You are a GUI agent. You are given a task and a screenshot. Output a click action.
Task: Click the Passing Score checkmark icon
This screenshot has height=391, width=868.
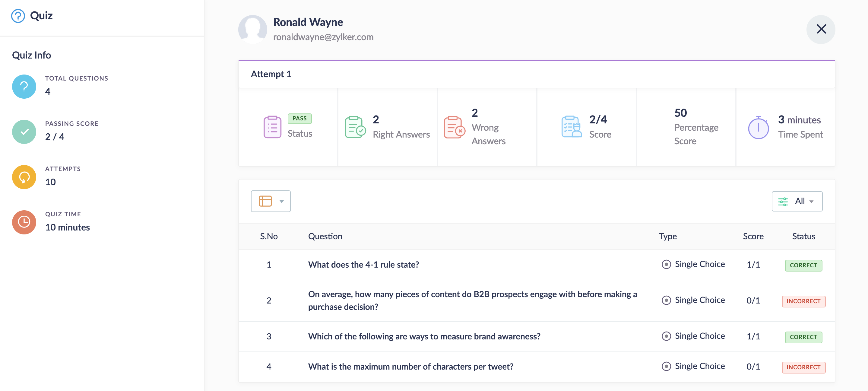[24, 132]
